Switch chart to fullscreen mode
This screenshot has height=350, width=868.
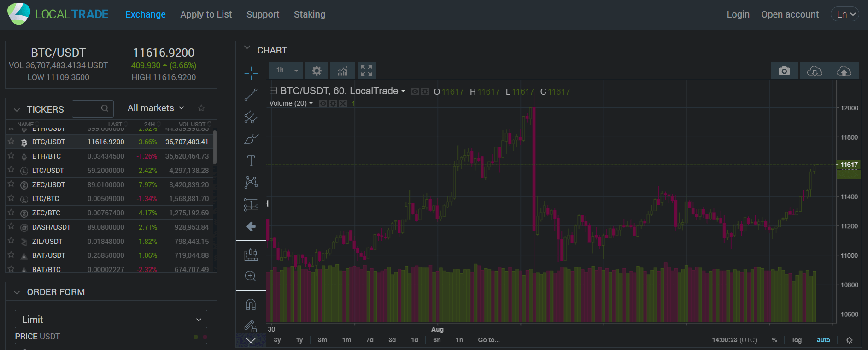coord(366,71)
